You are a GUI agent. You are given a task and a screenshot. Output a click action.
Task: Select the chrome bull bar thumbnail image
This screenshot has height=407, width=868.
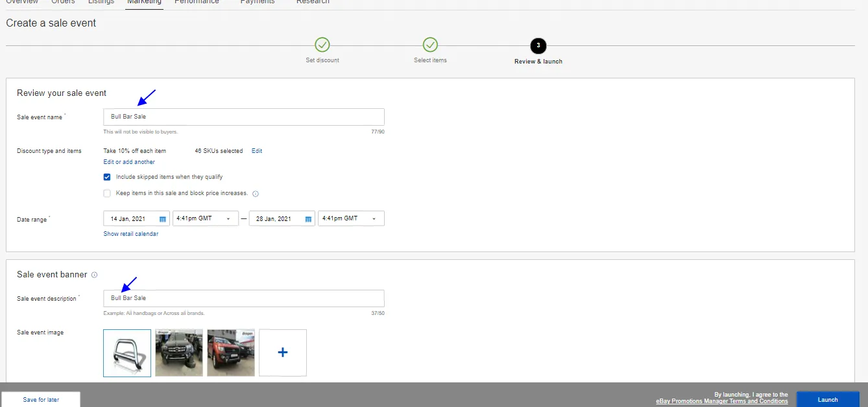pos(127,353)
